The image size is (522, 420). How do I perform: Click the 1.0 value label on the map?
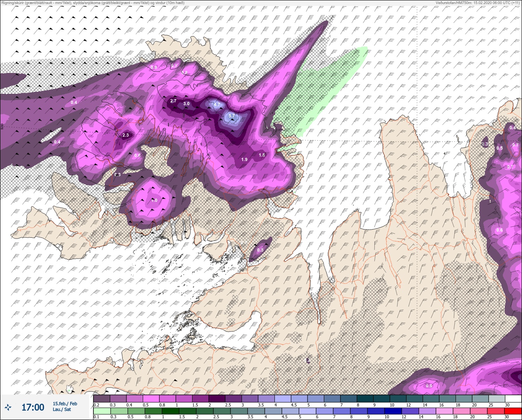154,200
